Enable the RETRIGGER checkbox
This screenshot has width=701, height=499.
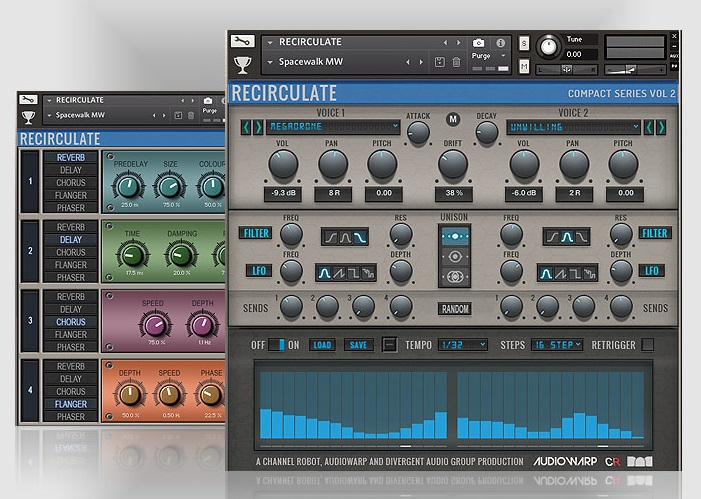[x=647, y=345]
